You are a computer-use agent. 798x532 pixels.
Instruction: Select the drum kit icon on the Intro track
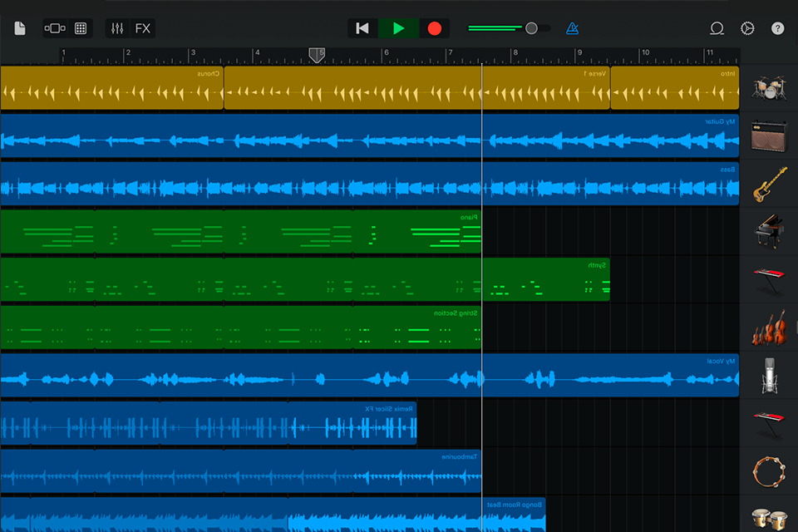pos(769,87)
